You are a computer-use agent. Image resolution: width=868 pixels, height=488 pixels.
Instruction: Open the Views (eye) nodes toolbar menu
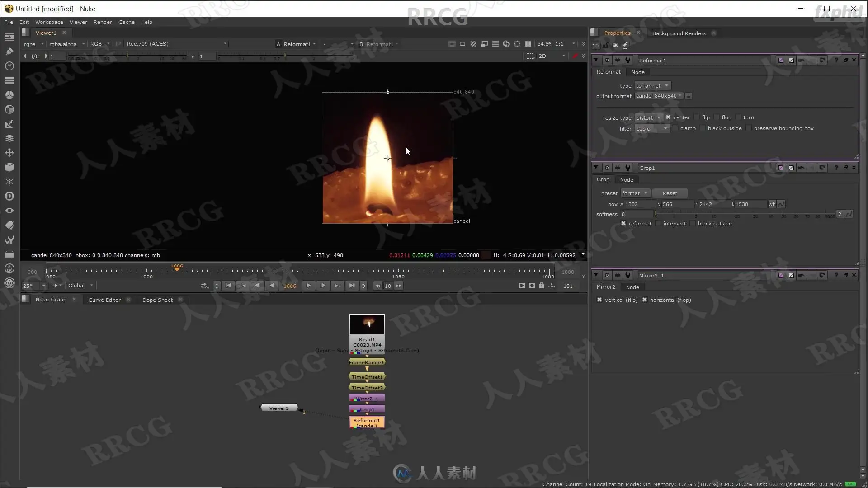click(9, 211)
